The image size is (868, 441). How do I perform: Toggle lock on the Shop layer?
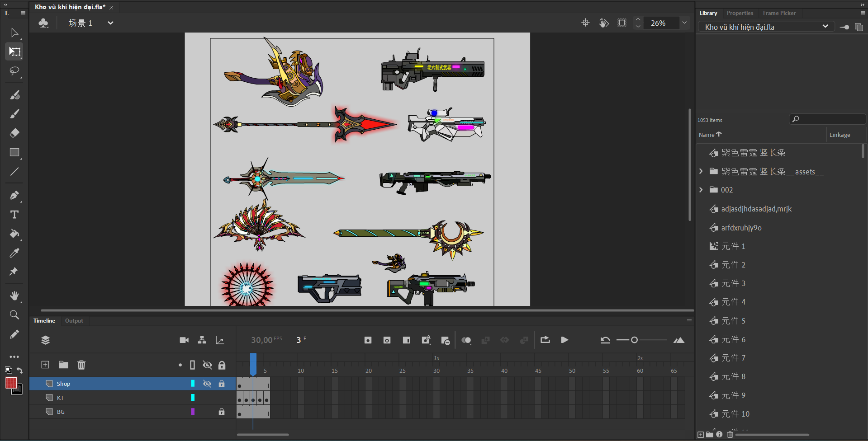[222, 384]
